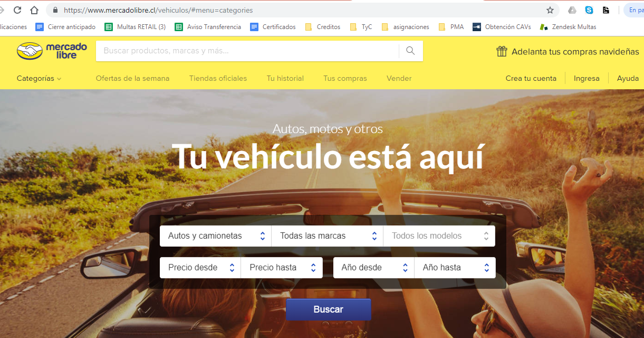Open the Categorías dropdown menu
The width and height of the screenshot is (644, 338).
click(39, 78)
